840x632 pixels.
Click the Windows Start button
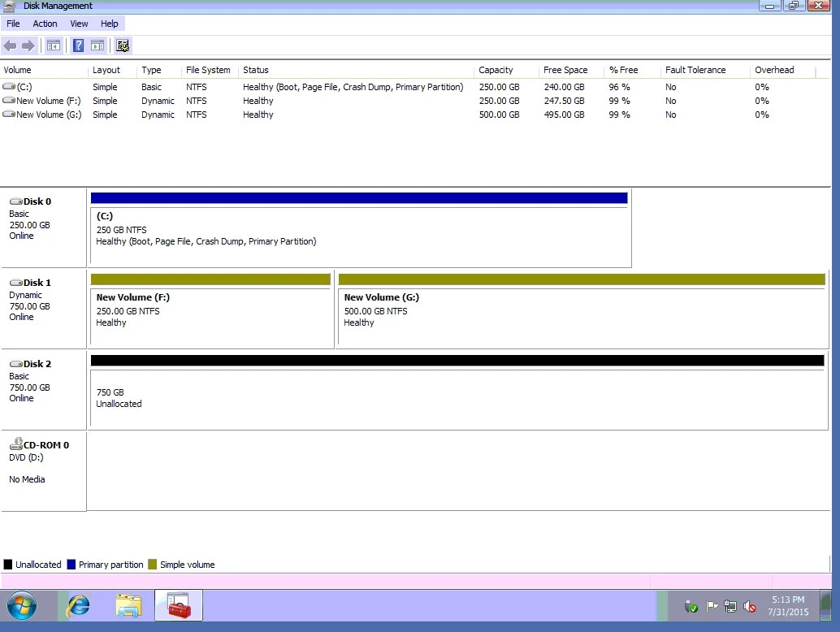[x=28, y=605]
